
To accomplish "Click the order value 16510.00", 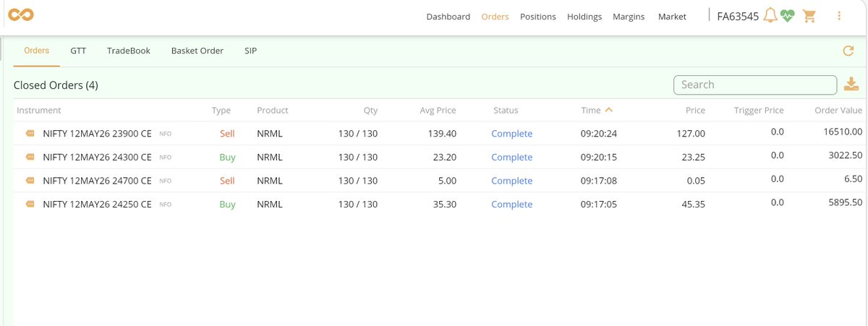I will point(843,132).
